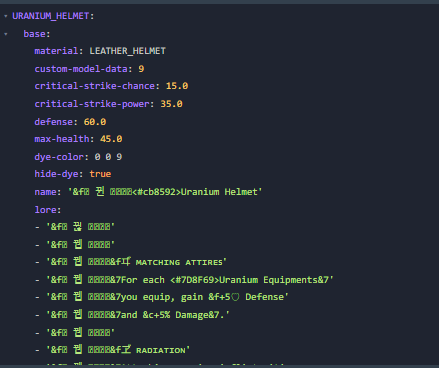Click the '&c+5% Damage' lore line
The height and width of the screenshot is (368, 439).
click(132, 315)
